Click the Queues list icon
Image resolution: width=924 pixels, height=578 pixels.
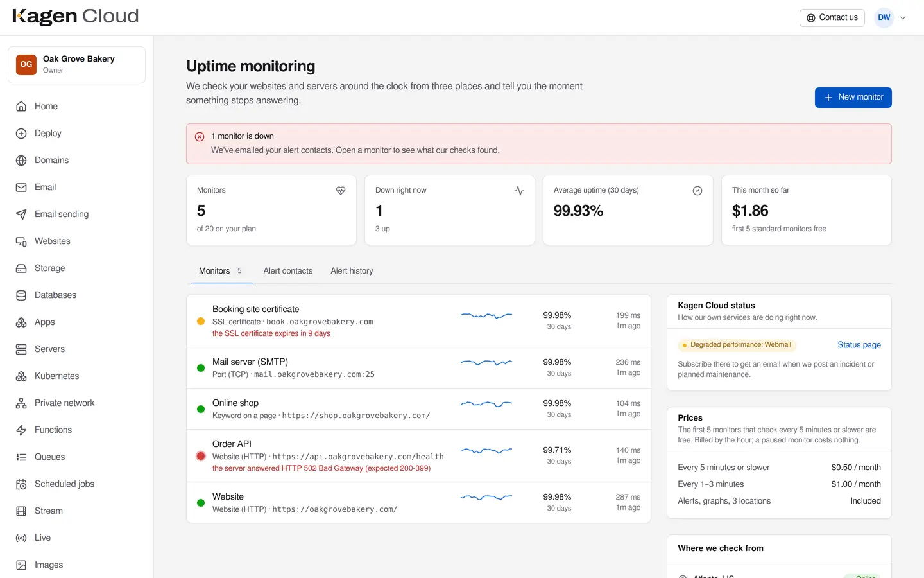tap(21, 457)
